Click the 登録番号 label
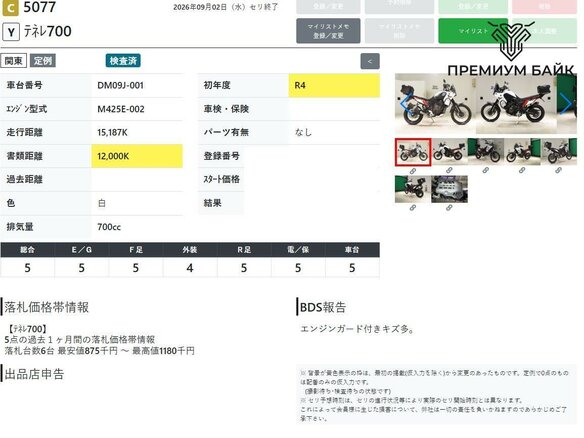Viewport: 584px width, 438px height. click(222, 156)
